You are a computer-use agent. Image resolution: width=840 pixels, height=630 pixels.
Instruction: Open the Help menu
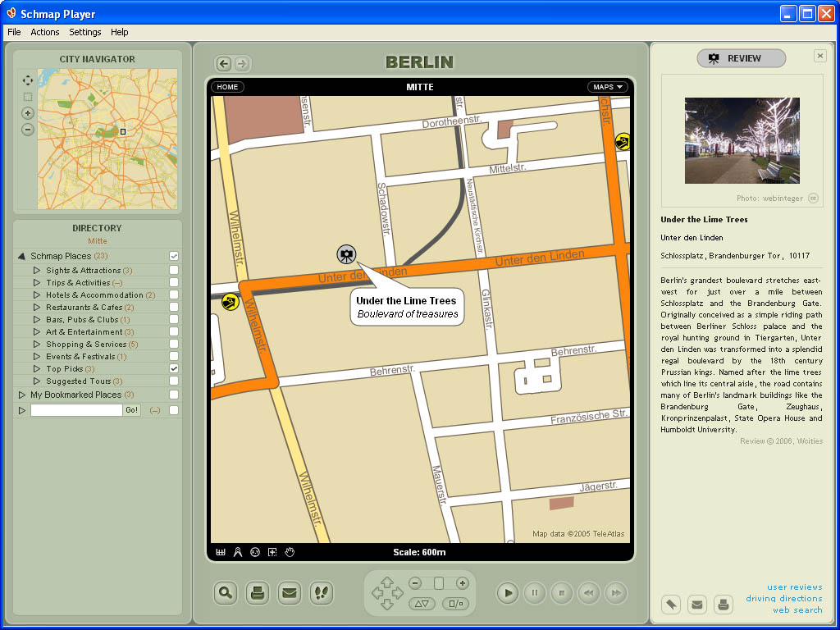[x=120, y=32]
